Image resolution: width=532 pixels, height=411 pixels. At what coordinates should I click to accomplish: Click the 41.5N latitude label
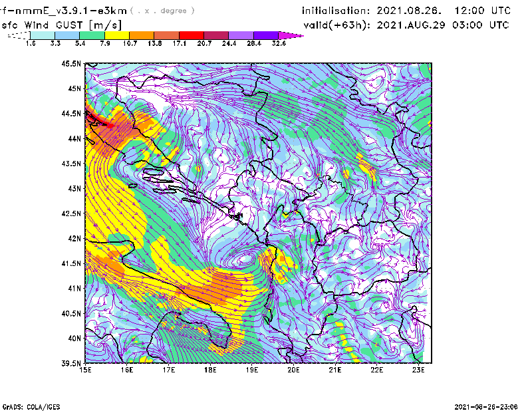tap(72, 263)
